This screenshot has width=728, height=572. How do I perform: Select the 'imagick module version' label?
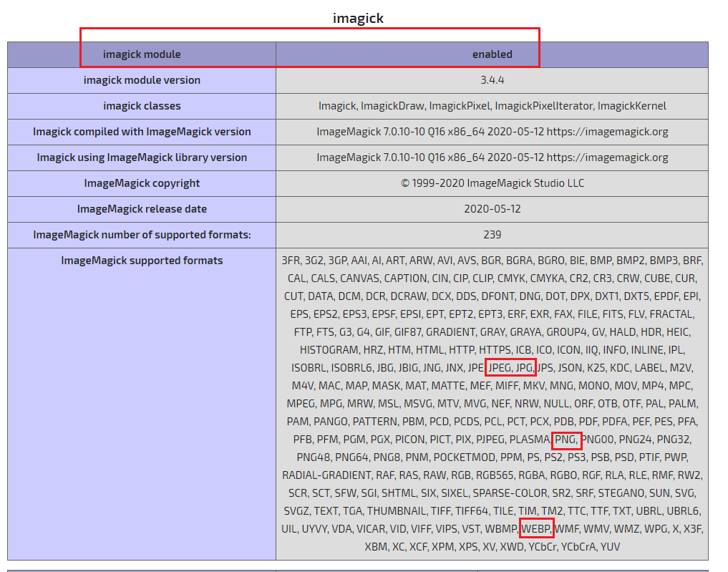click(x=142, y=80)
